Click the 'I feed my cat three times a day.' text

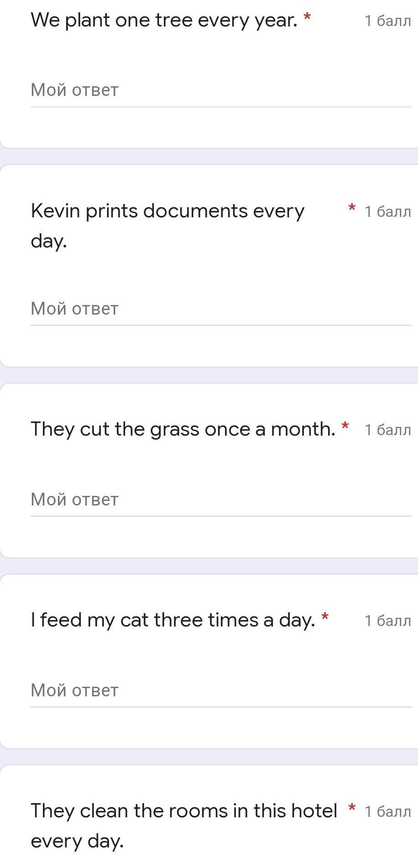pos(173,621)
